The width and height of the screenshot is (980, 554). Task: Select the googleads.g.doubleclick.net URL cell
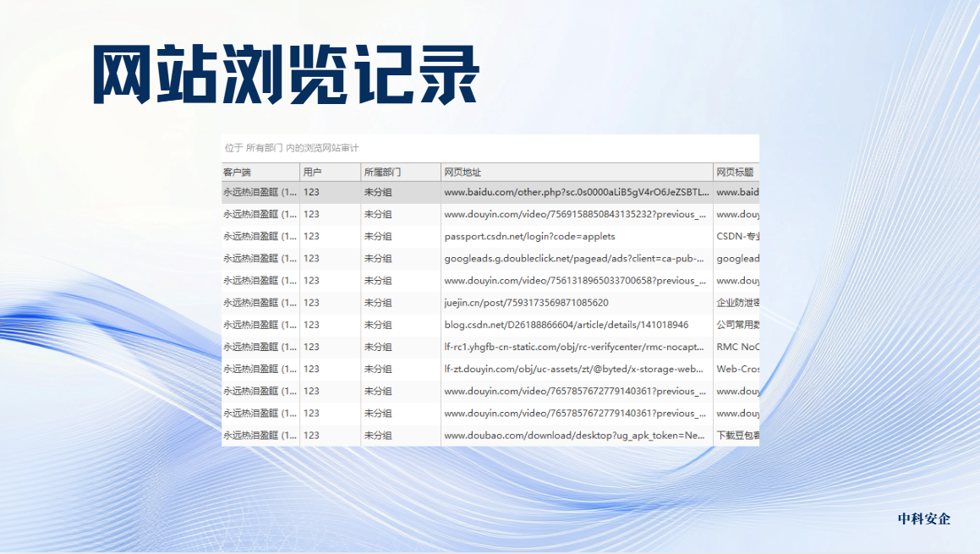pyautogui.click(x=577, y=258)
